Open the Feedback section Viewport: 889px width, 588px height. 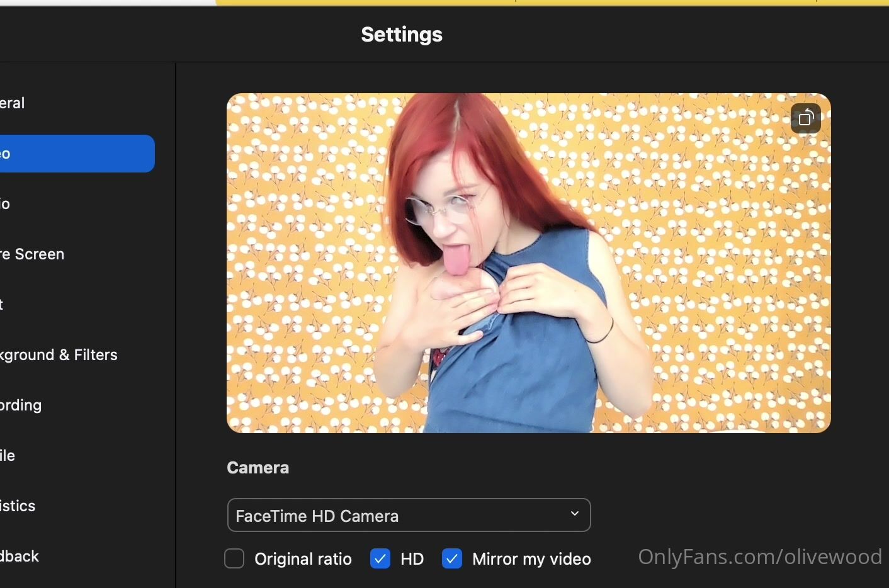pyautogui.click(x=20, y=557)
